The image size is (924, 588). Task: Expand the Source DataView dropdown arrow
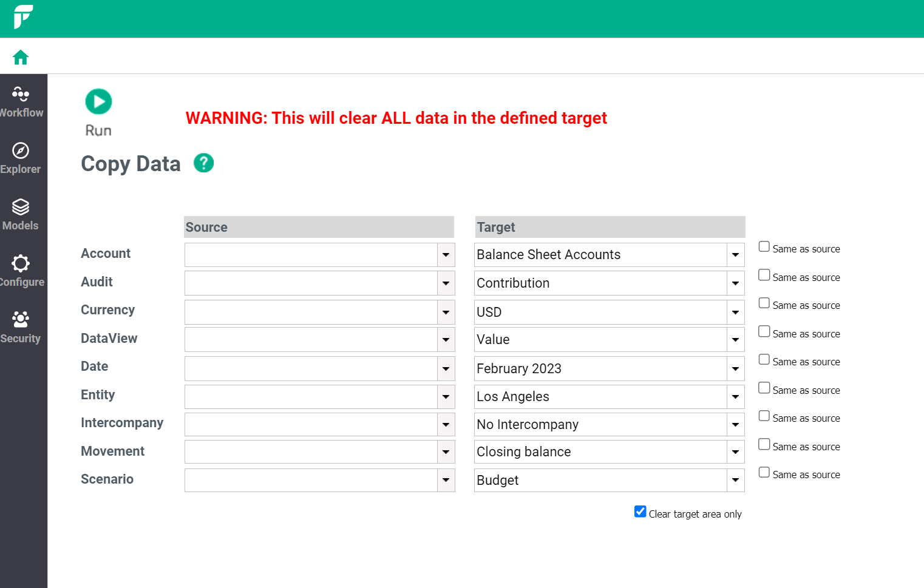446,340
